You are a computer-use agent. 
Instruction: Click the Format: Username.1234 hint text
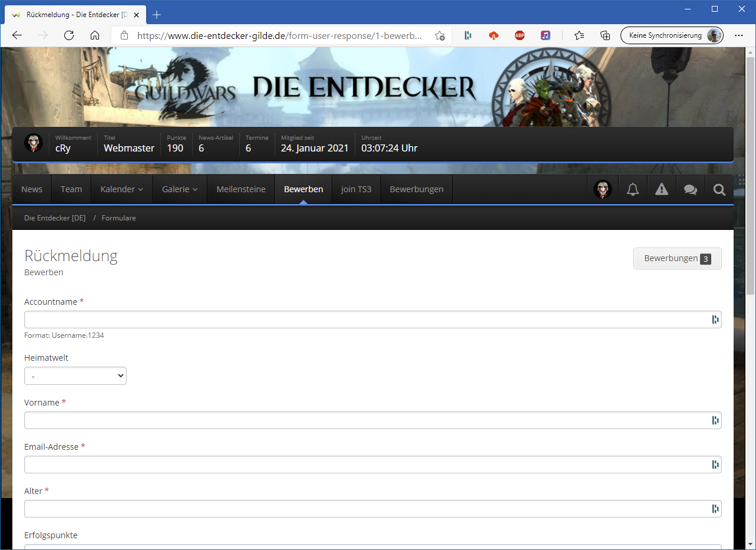click(64, 335)
